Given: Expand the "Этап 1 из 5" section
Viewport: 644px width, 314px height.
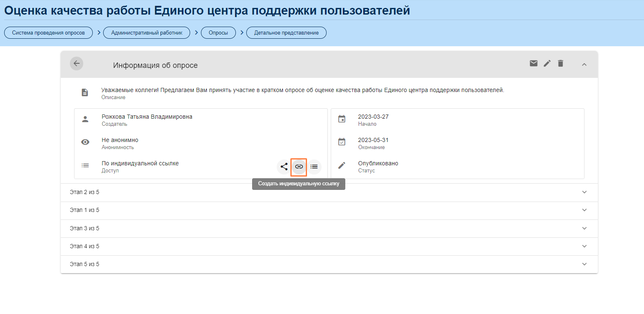Looking at the screenshot, I should click(584, 210).
